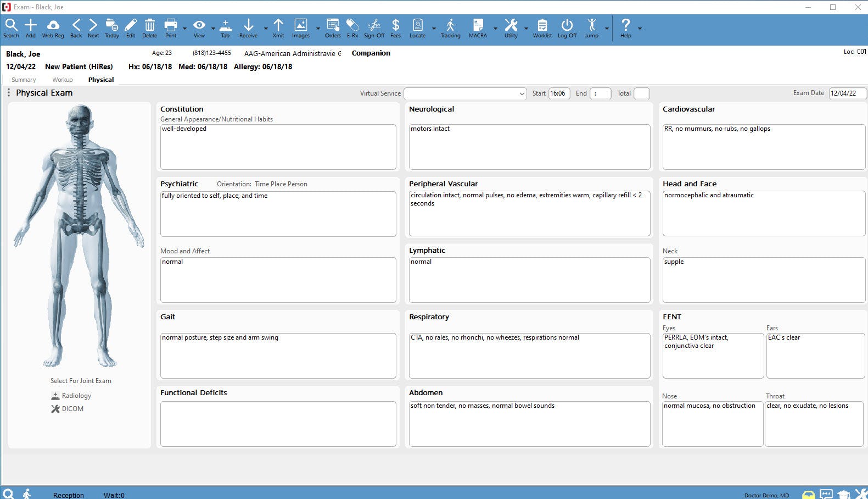Click the Companion label in the header

pyautogui.click(x=371, y=53)
